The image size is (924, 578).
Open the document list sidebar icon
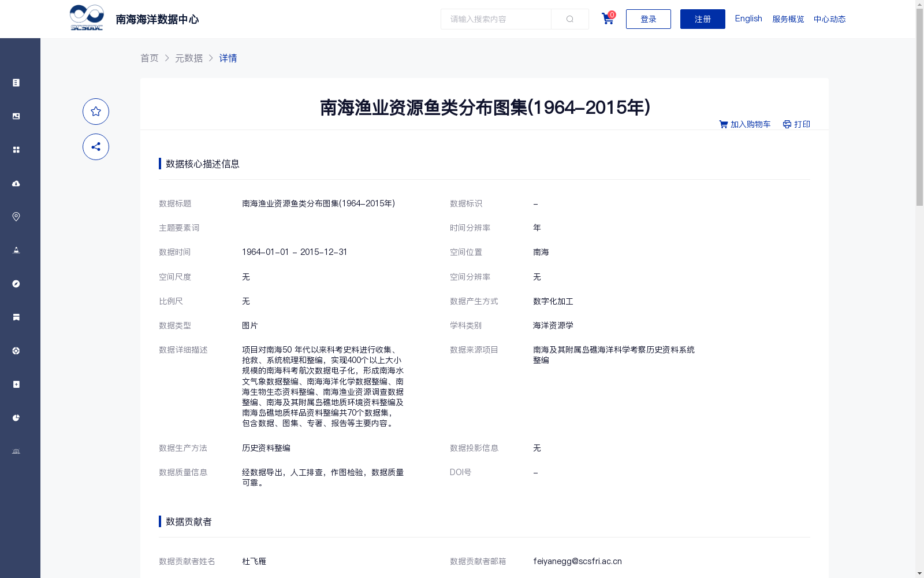pyautogui.click(x=16, y=83)
